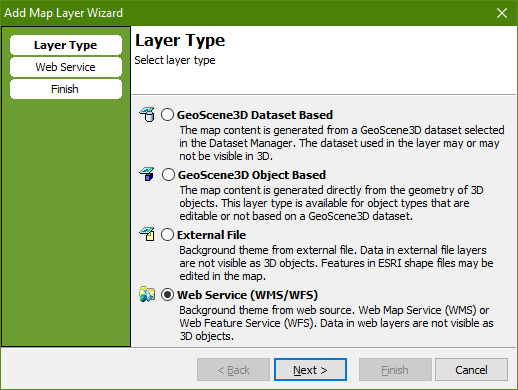Screen dimensions: 518x390
Task: Click the Web Service globe folder icon
Action: [x=147, y=294]
